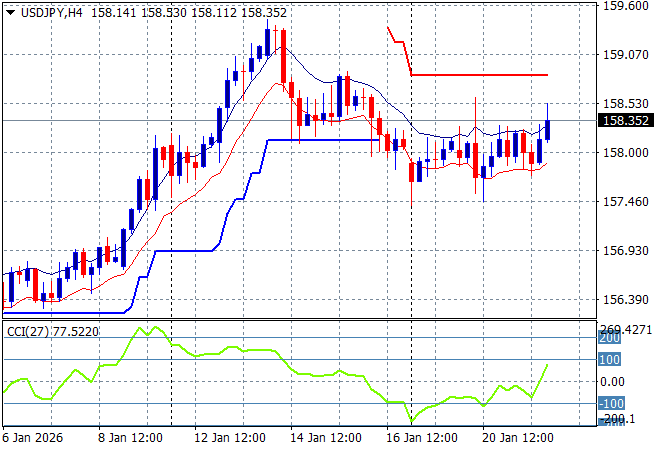The image size is (660, 450).
Task: Click the 14 Jan 12:00 time label
Action: [x=326, y=438]
